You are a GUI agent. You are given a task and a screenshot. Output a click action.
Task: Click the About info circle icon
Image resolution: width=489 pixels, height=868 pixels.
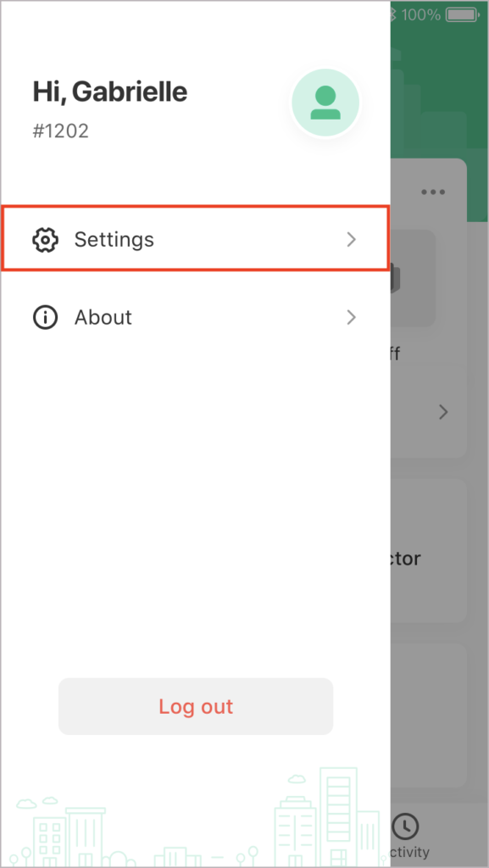click(45, 318)
